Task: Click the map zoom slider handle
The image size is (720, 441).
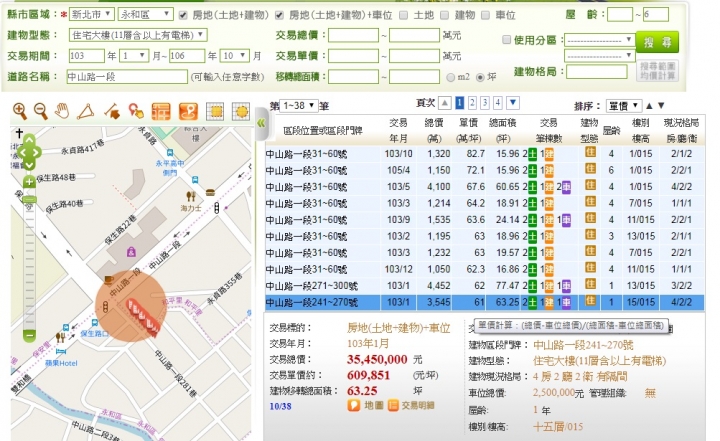Action: click(x=29, y=200)
